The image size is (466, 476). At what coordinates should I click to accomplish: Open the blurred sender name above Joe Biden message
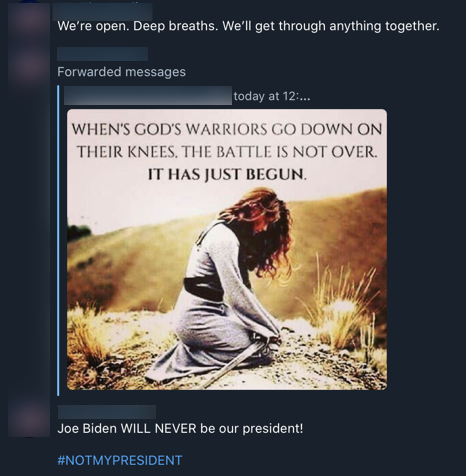click(x=107, y=412)
